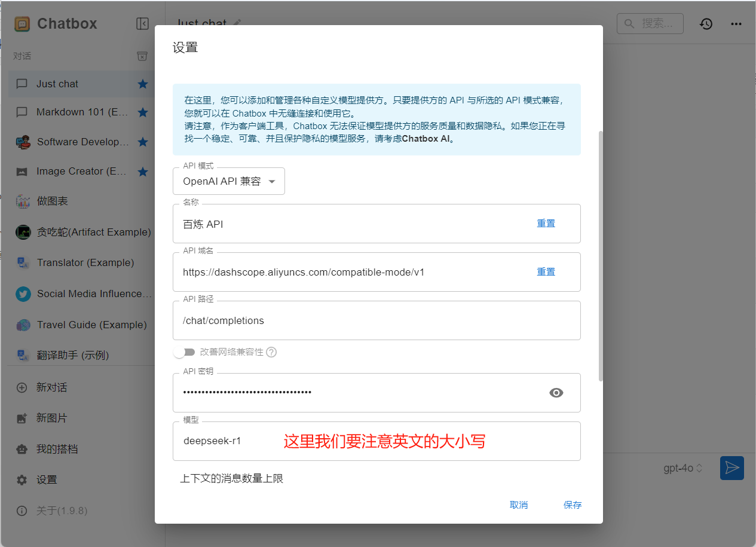Click the 贪吃蛇 Artifact Example avatar
Screen dimensions: 756x547
click(23, 232)
